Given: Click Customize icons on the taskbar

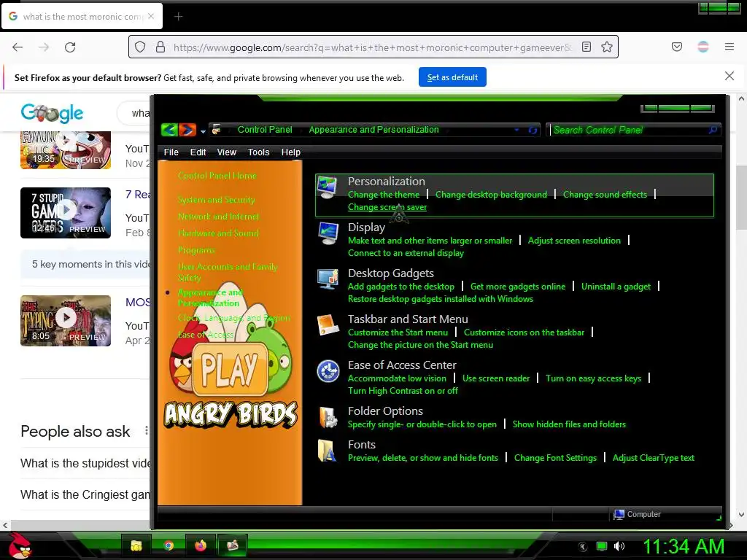Looking at the screenshot, I should [524, 332].
